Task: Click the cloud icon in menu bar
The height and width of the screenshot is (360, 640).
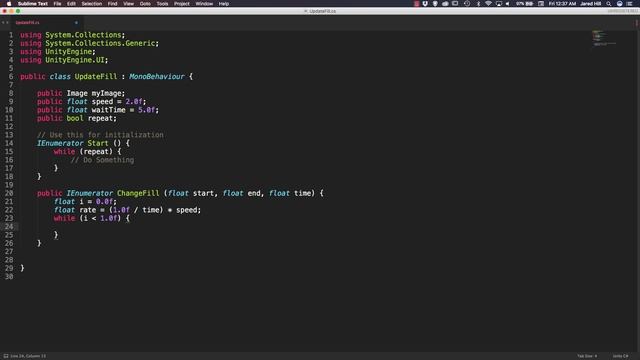Action: pos(445,4)
